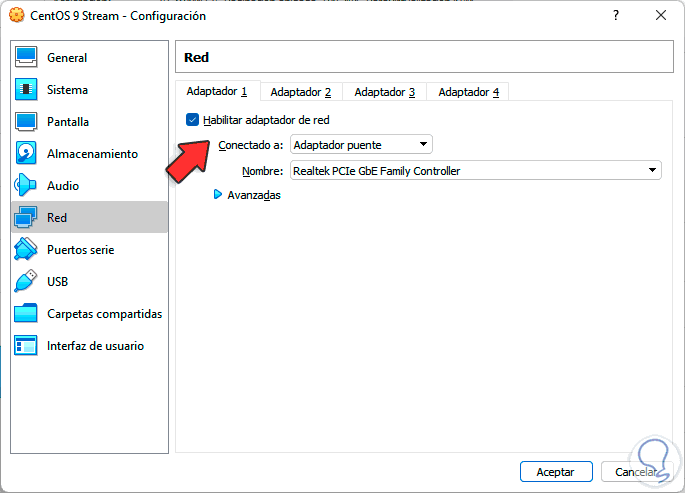This screenshot has width=685, height=493.
Task: Click the Aceptar button
Action: 556,471
